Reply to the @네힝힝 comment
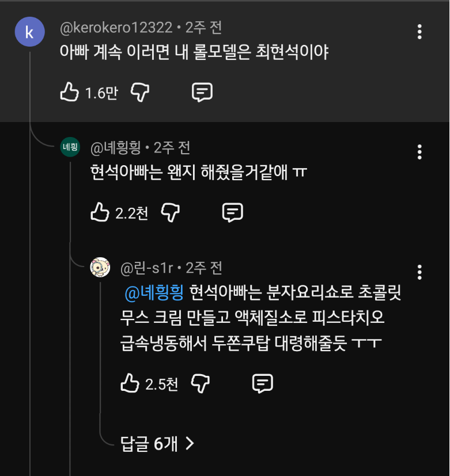The image size is (450, 476). 232,212
